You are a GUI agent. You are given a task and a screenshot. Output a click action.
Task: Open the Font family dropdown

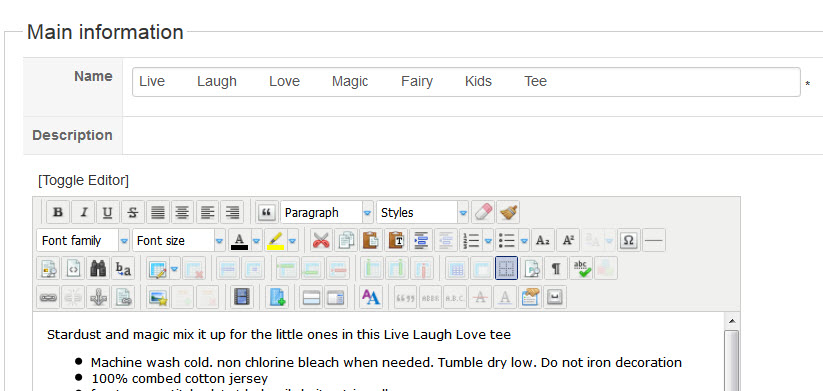[x=83, y=241]
